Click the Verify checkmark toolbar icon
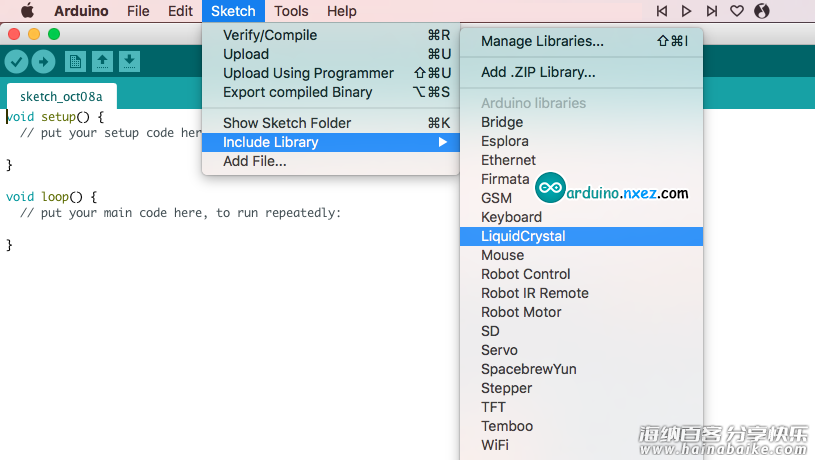Image resolution: width=815 pixels, height=460 pixels. tap(17, 62)
